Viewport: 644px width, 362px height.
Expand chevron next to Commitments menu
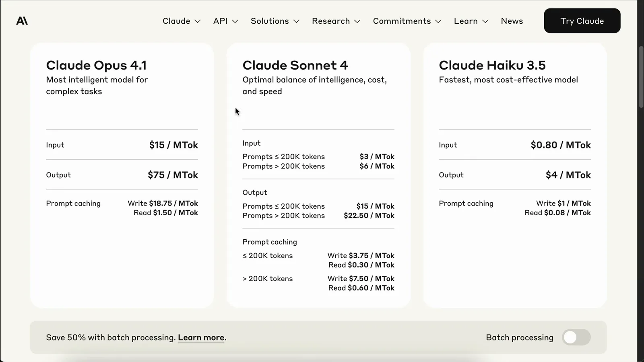[x=439, y=21]
